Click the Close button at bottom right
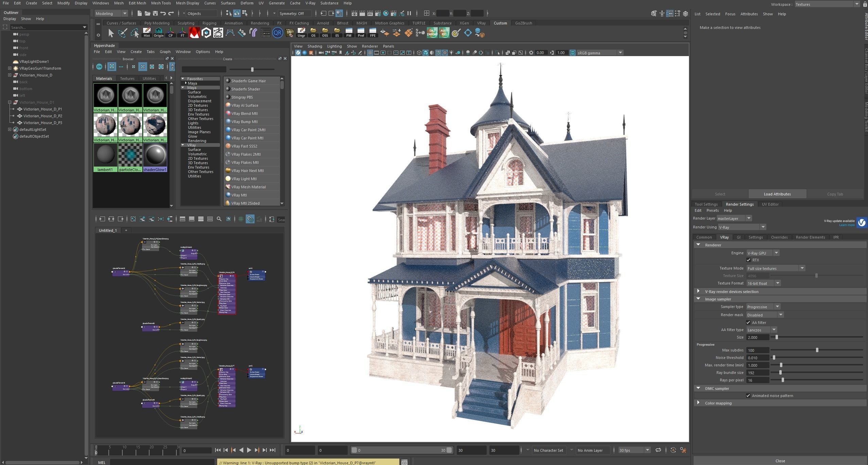Image resolution: width=868 pixels, height=465 pixels. [780, 461]
